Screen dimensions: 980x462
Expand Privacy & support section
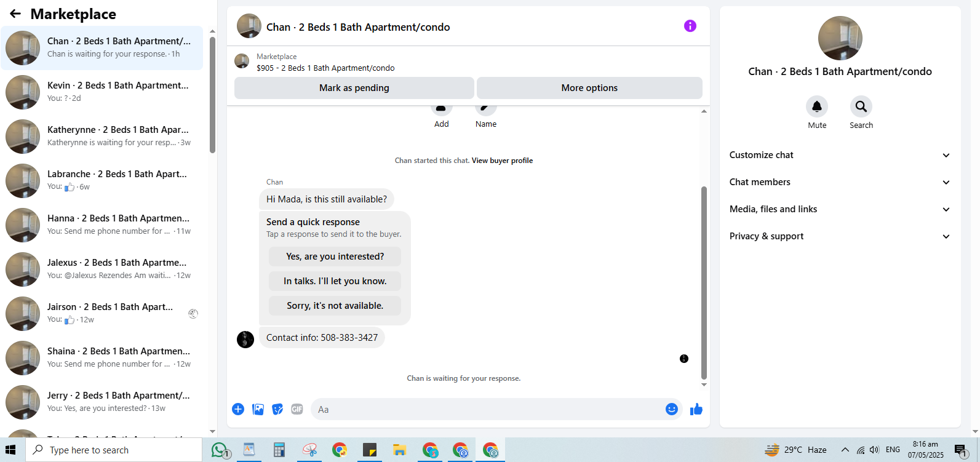click(x=840, y=236)
